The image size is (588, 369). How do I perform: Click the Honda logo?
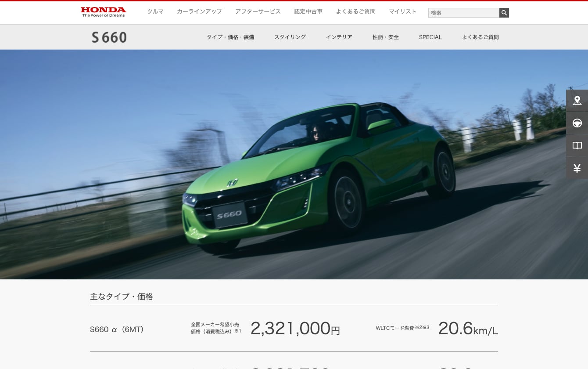(x=104, y=12)
